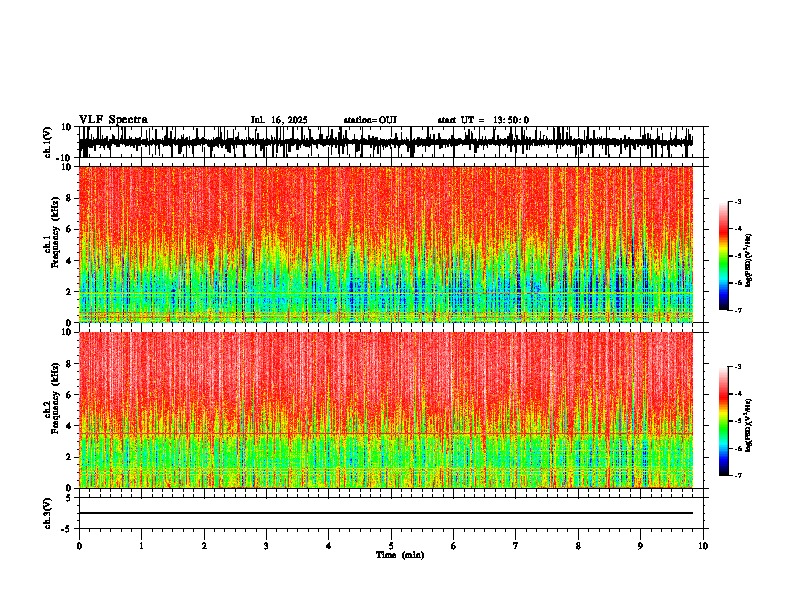This screenshot has height=612, width=792.
Task: Click the ch.2 color bar log(PSD) label
Action: [x=749, y=425]
